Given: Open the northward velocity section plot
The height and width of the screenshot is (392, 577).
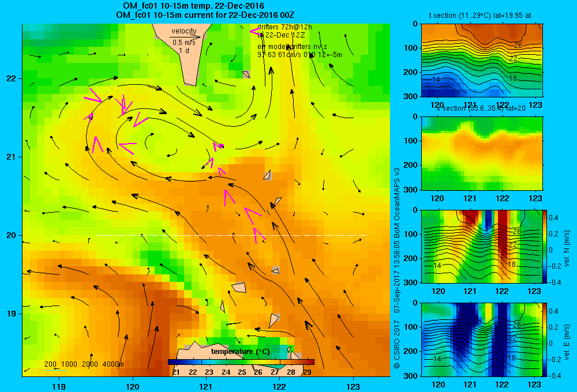Looking at the screenshot, I should click(x=482, y=246).
